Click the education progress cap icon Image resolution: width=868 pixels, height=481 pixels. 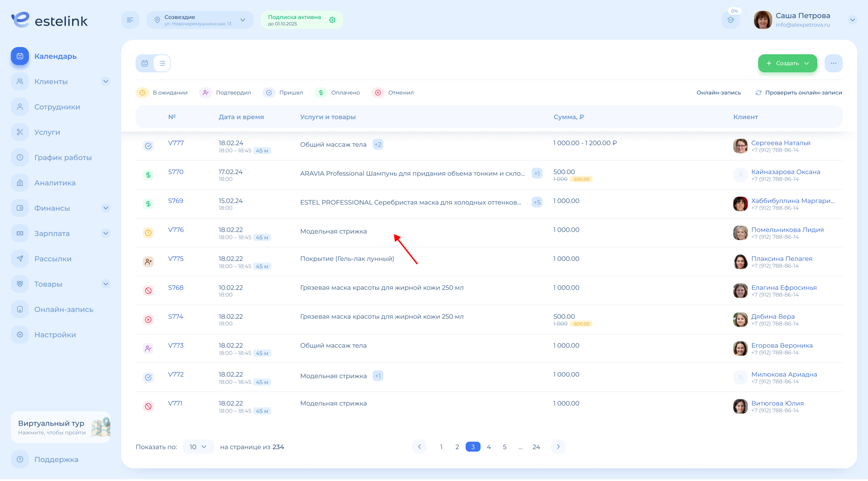(x=730, y=20)
